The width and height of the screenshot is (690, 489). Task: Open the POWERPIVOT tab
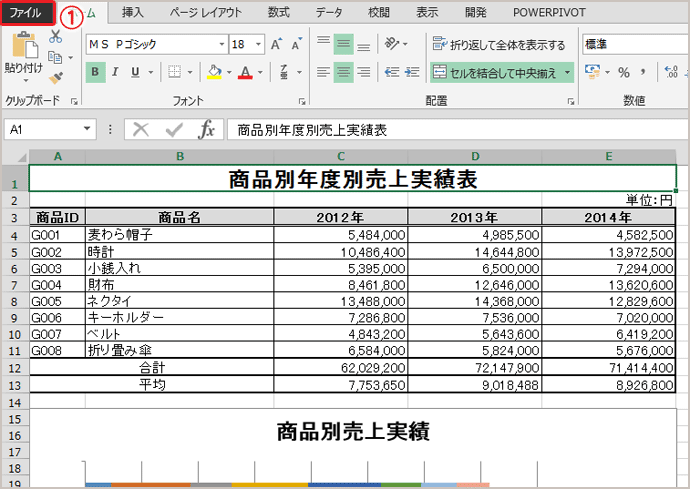coord(549,12)
